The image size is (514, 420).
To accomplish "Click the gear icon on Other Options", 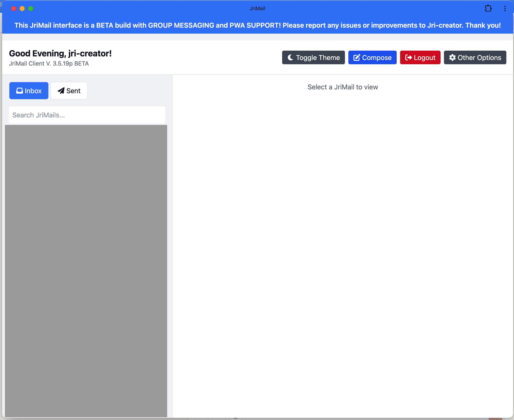I will pos(452,57).
